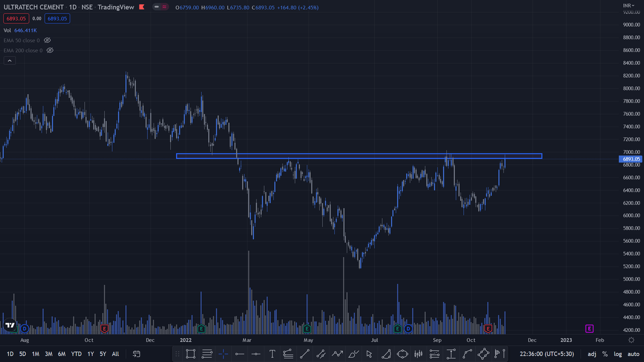The height and width of the screenshot is (362, 644).
Task: Select the Text annotation tool
Action: pos(273,353)
